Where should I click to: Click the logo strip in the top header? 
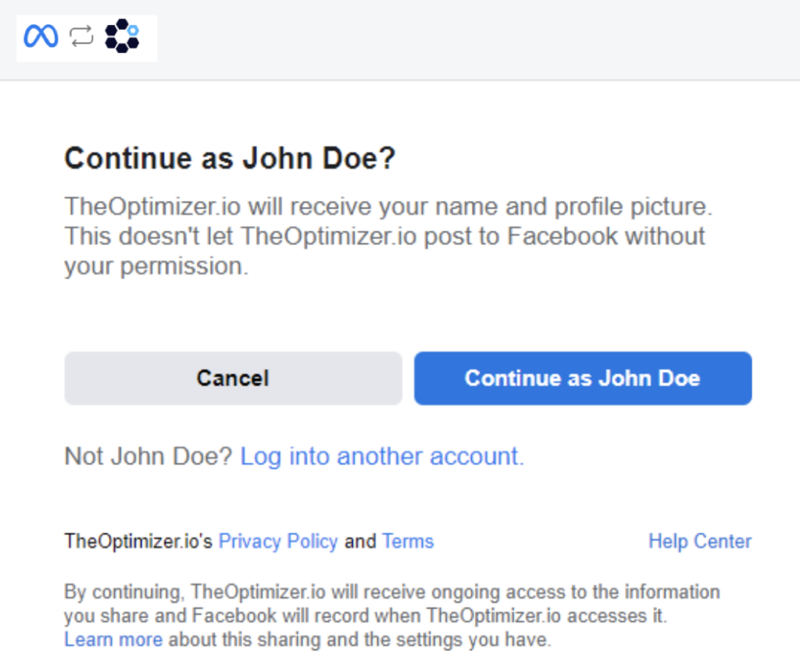[86, 37]
